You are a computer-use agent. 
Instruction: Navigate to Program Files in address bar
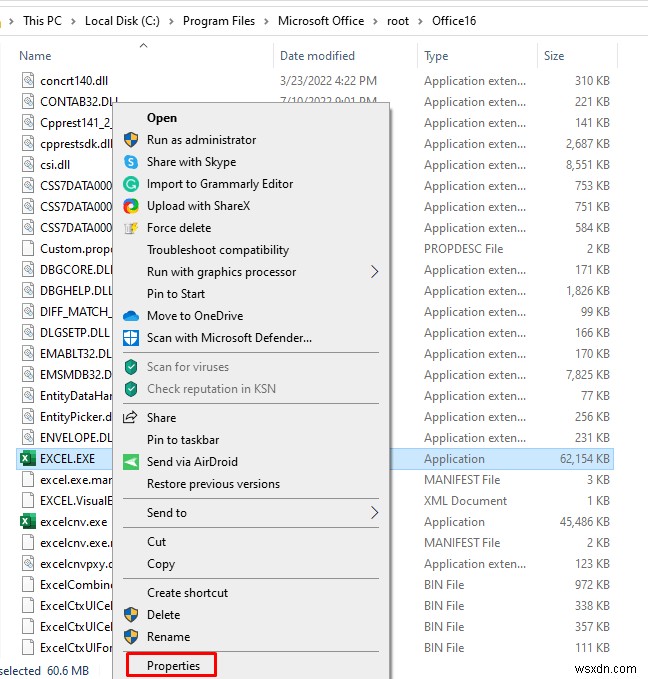coord(219,21)
